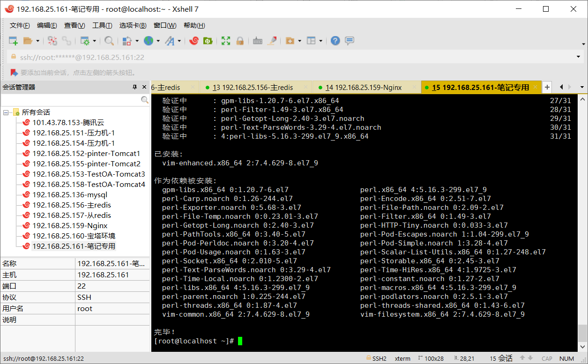The image size is (588, 364).
Task: Open the 窗口(W) menu
Action: (165, 25)
